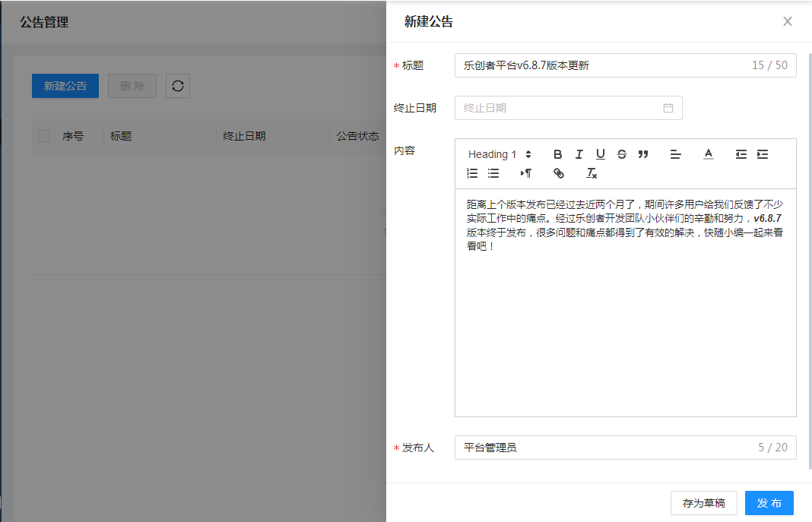The image size is (812, 522).
Task: Create a bulleted list
Action: click(x=493, y=173)
